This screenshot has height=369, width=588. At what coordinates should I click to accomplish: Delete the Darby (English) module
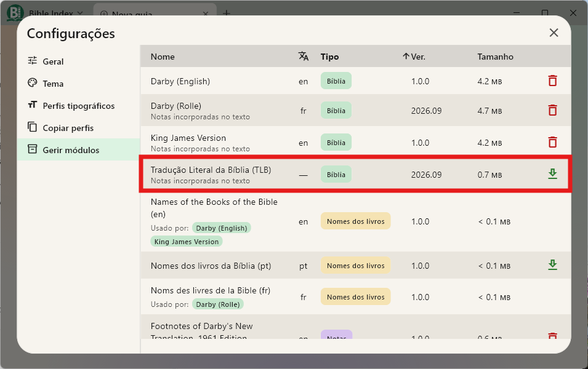click(x=552, y=81)
